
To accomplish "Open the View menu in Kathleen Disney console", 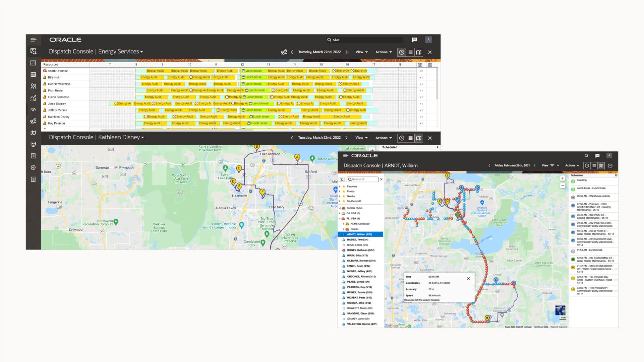I will 361,138.
